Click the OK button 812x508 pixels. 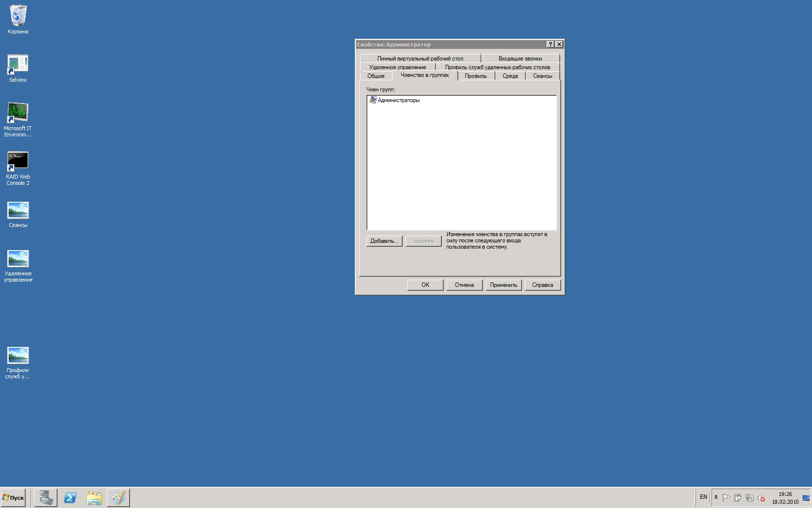point(425,285)
